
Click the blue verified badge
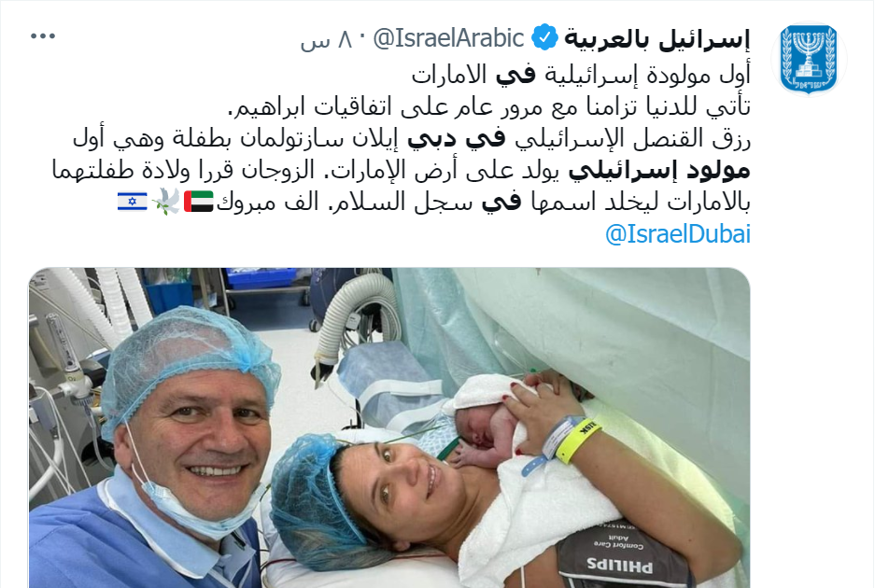click(x=544, y=38)
